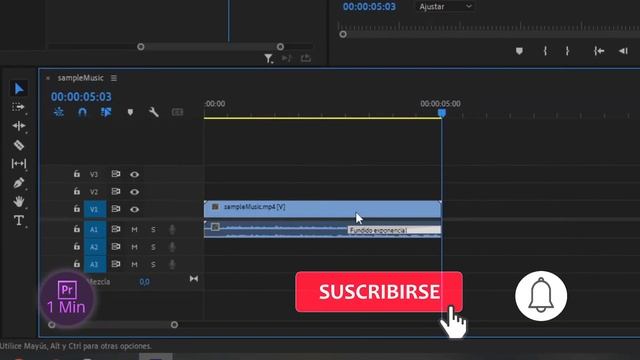640x360 pixels.
Task: Mute track A2 with M button
Action: [134, 247]
